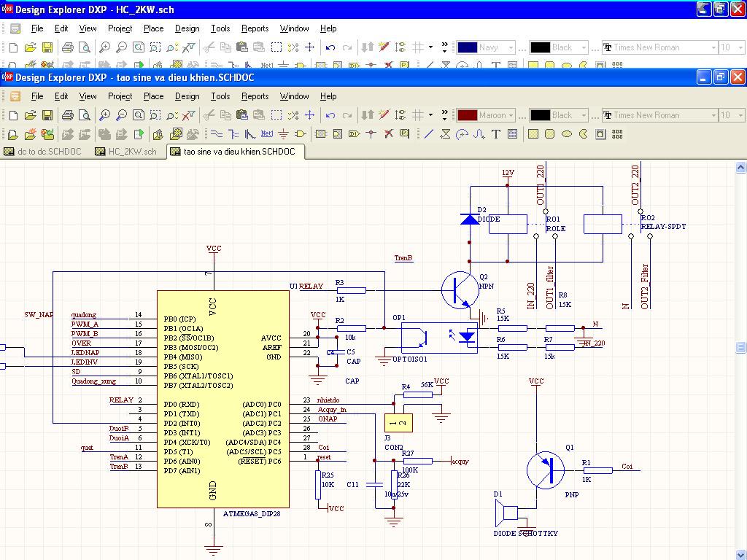Screen dimensions: 747x560
Task: Choose the Place Rectangle tool
Action: click(533, 134)
